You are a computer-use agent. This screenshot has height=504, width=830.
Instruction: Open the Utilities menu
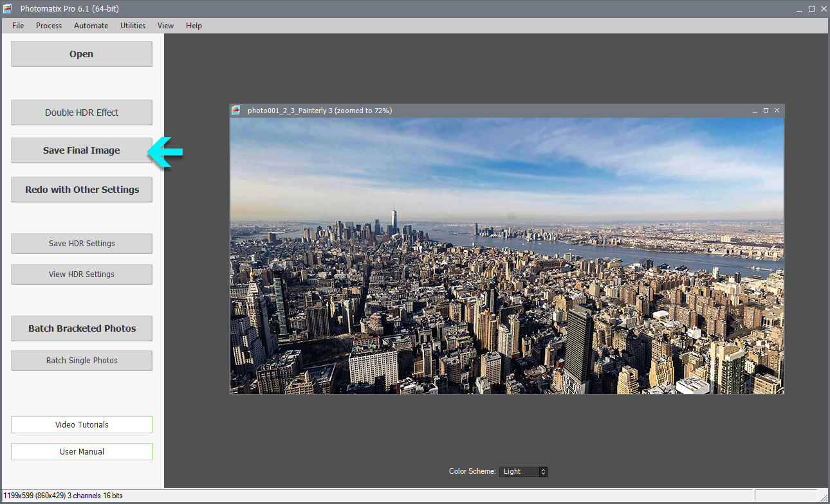click(133, 26)
